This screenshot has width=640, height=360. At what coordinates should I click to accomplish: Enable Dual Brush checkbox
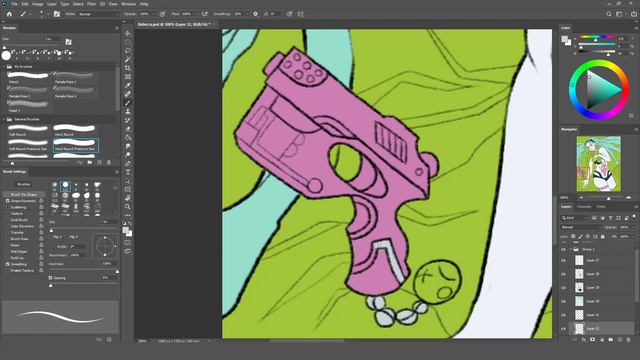8,220
